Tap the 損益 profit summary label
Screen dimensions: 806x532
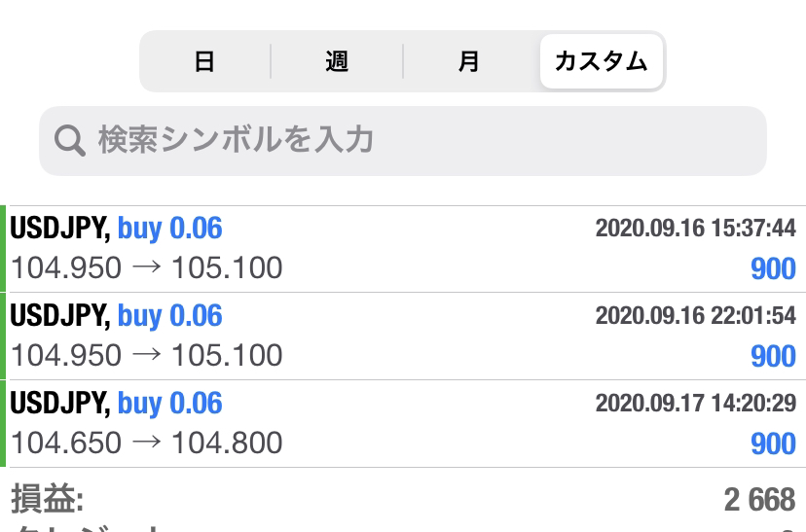(x=48, y=499)
